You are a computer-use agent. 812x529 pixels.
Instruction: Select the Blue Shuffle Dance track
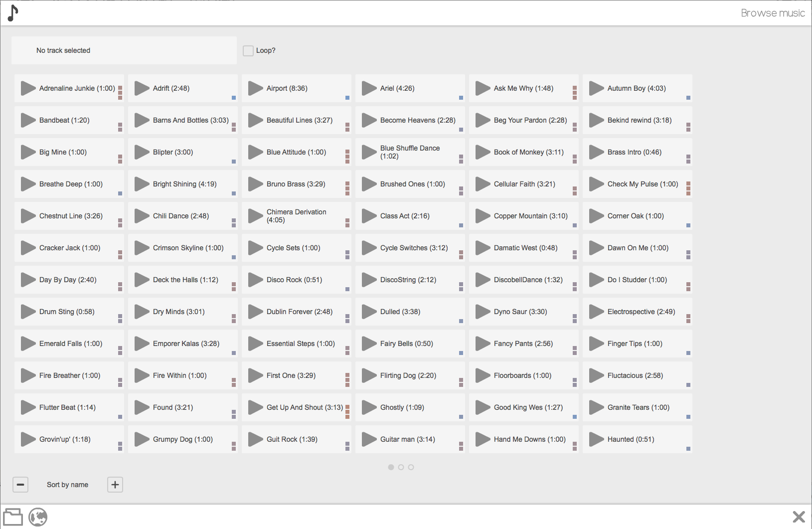coord(410,152)
